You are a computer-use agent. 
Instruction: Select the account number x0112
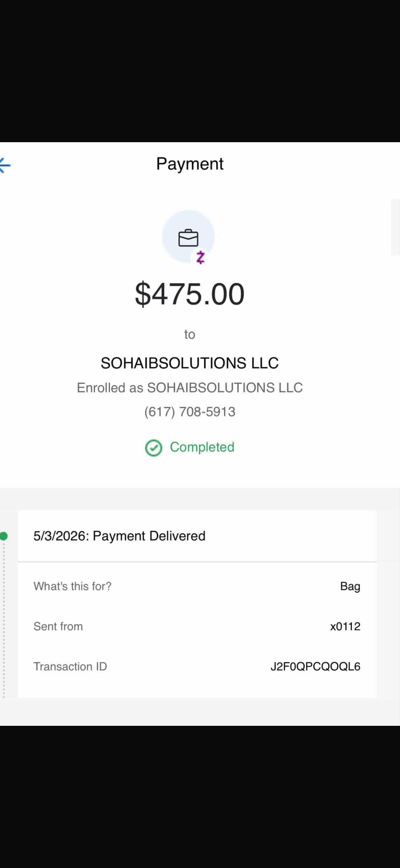coord(345,626)
